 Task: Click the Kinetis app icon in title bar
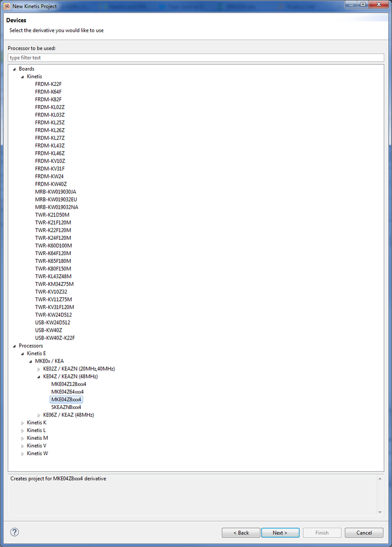7,6
